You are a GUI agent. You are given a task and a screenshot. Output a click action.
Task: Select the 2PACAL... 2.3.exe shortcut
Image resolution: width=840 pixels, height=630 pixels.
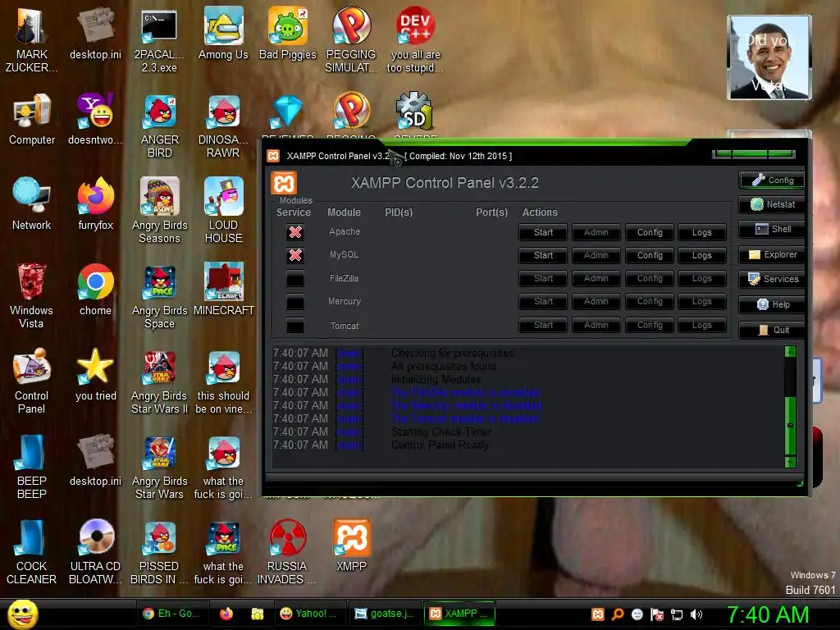pos(159,39)
